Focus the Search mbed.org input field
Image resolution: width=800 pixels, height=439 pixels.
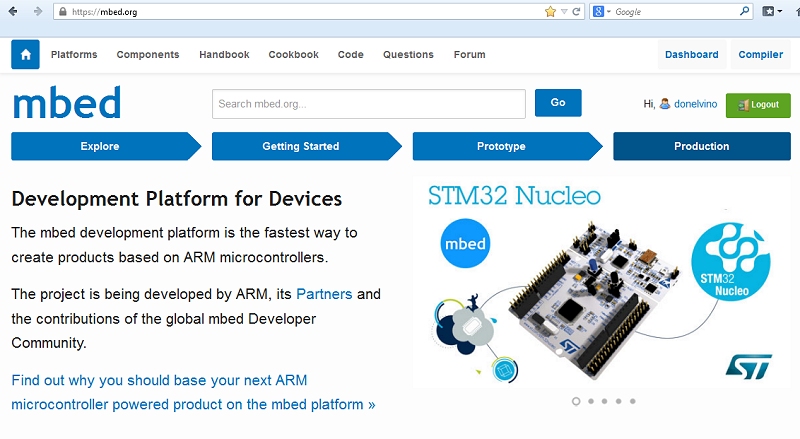368,104
